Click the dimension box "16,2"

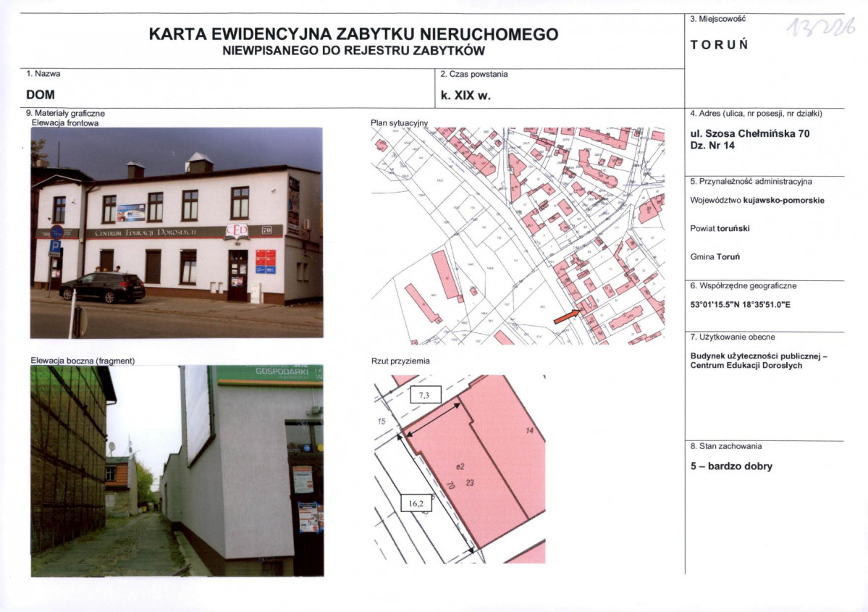click(x=416, y=503)
